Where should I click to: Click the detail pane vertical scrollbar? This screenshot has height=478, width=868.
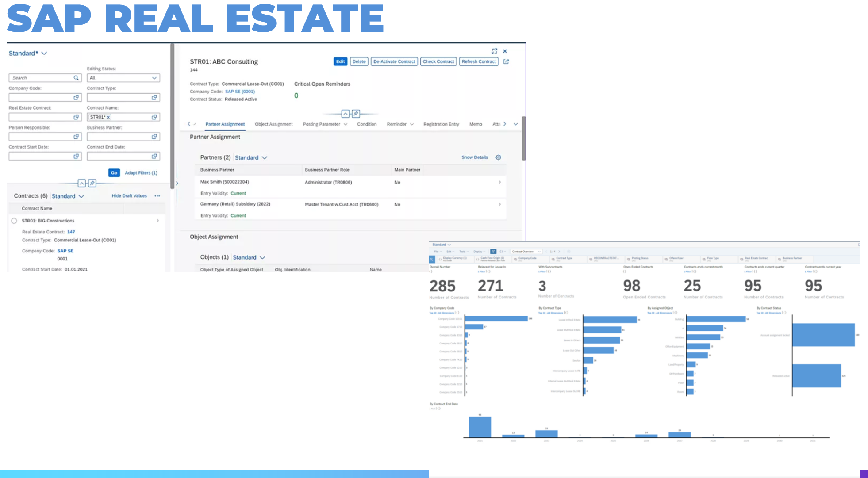(524, 138)
